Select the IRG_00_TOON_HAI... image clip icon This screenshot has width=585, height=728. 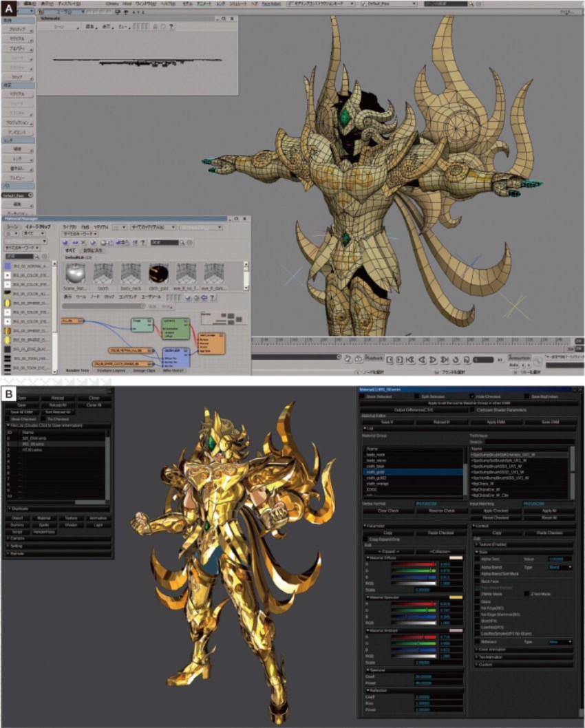point(8,358)
